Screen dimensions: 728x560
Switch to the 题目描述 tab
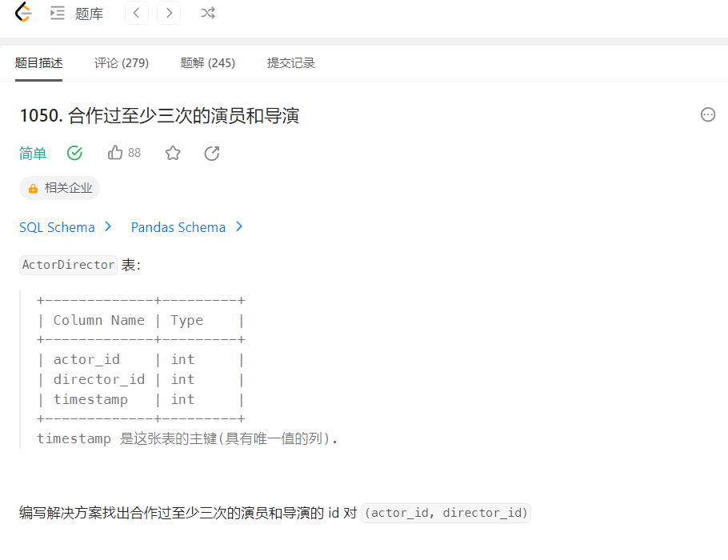(x=39, y=62)
